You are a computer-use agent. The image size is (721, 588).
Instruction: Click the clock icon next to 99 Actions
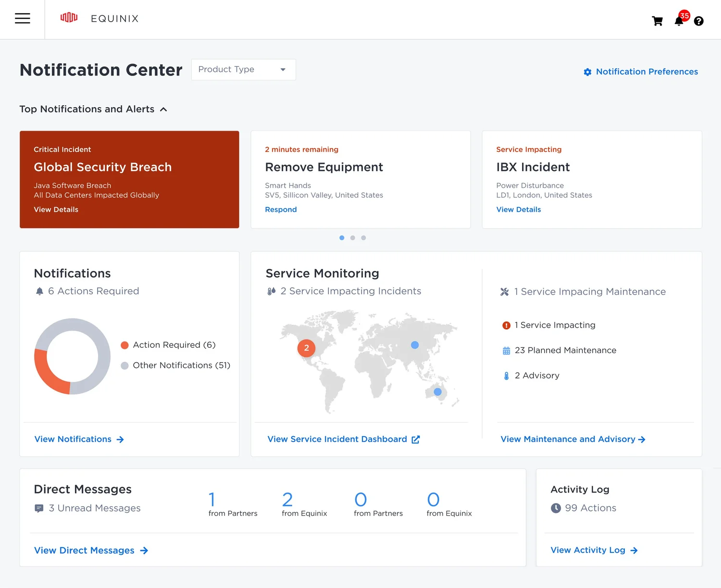click(556, 508)
